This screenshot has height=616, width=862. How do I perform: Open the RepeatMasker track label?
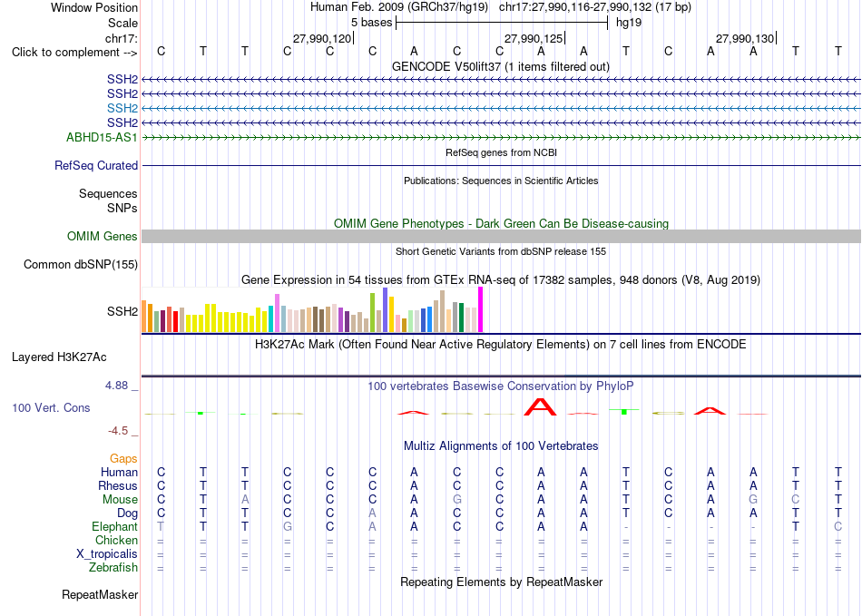[100, 594]
